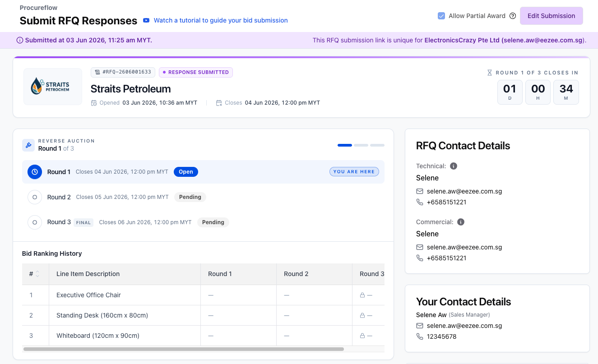Click the clock icon for Round 1
598x364 pixels.
pyautogui.click(x=35, y=172)
